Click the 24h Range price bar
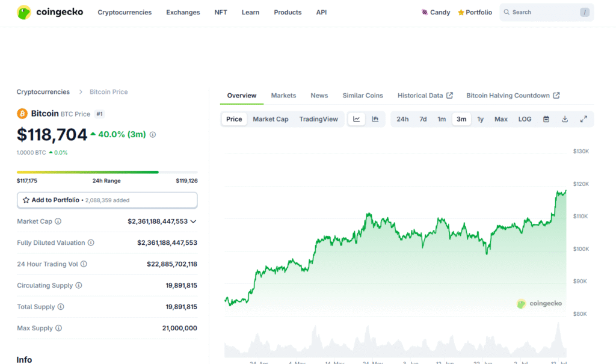616x364 pixels. tap(107, 172)
